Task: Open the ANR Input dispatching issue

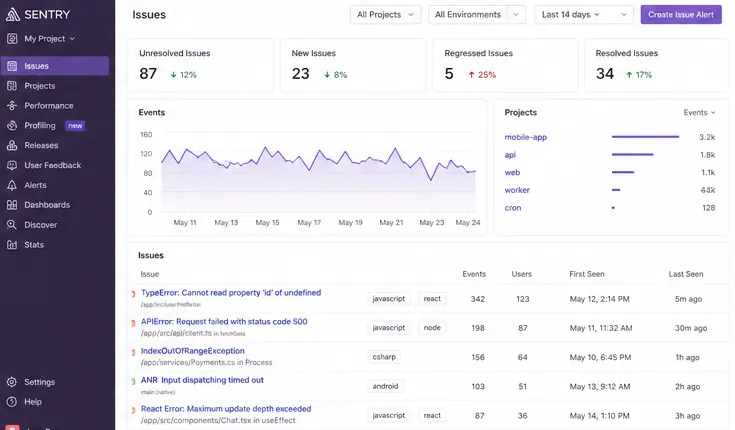Action: pyautogui.click(x=202, y=380)
